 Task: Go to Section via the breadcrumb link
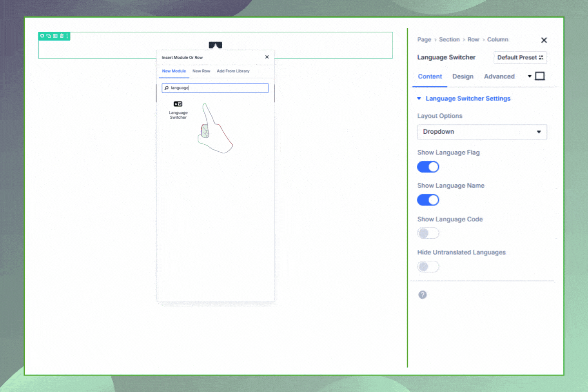pos(449,39)
